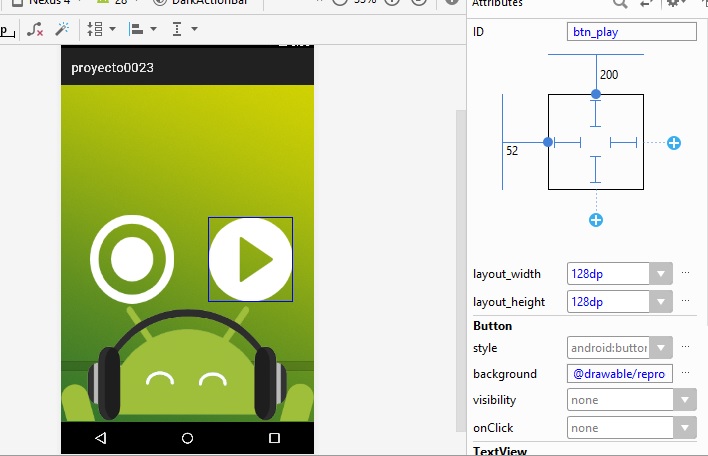
Task: Open the visibility dropdown
Action: [x=684, y=400]
